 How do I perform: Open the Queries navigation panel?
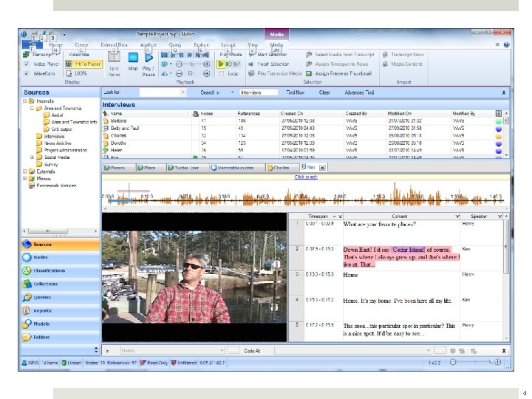43,297
